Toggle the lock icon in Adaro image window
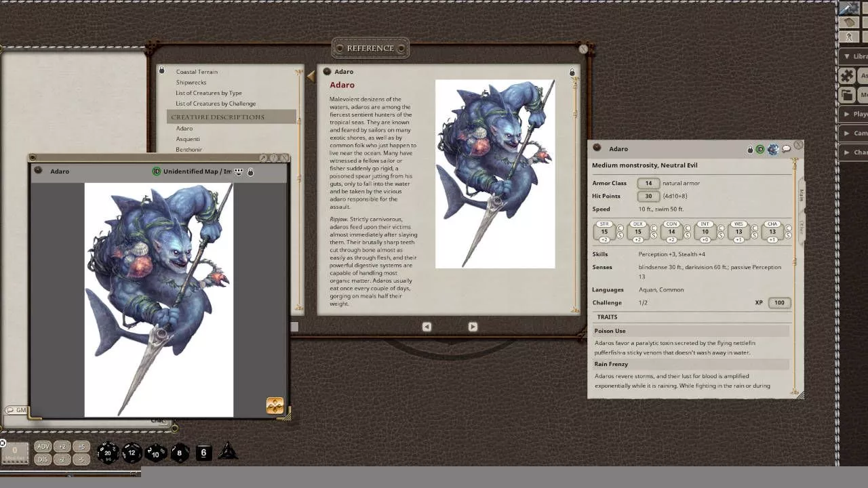The image size is (868, 488). 250,171
